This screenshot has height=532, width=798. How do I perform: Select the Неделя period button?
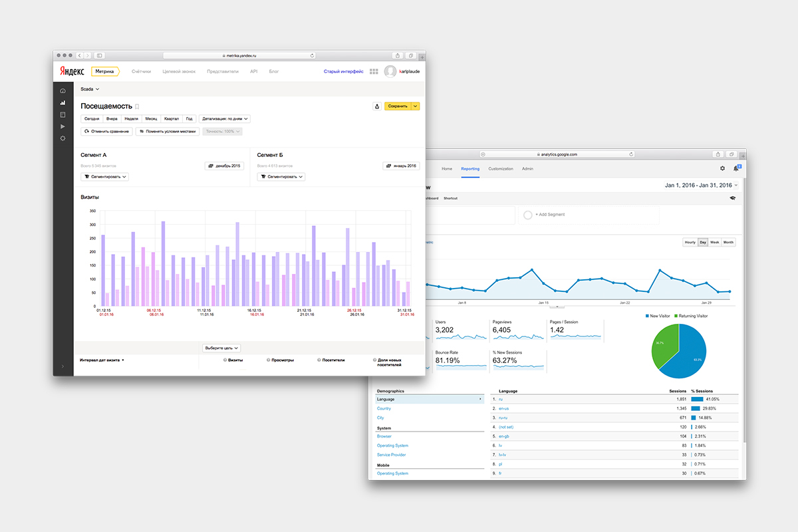(x=132, y=119)
